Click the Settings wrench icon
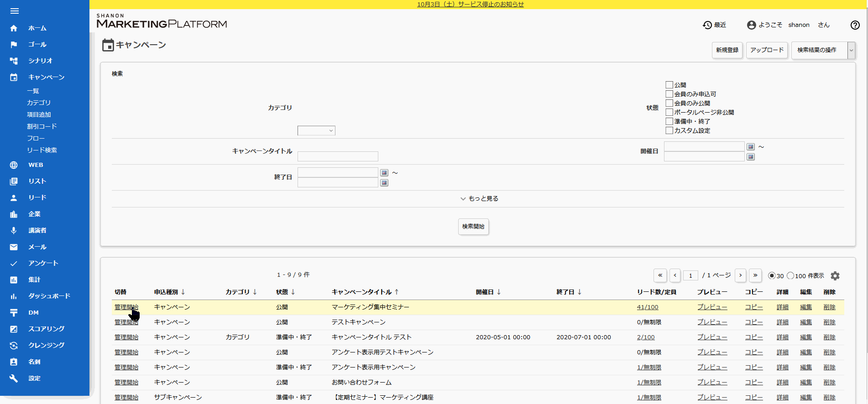This screenshot has width=868, height=404. pos(14,378)
